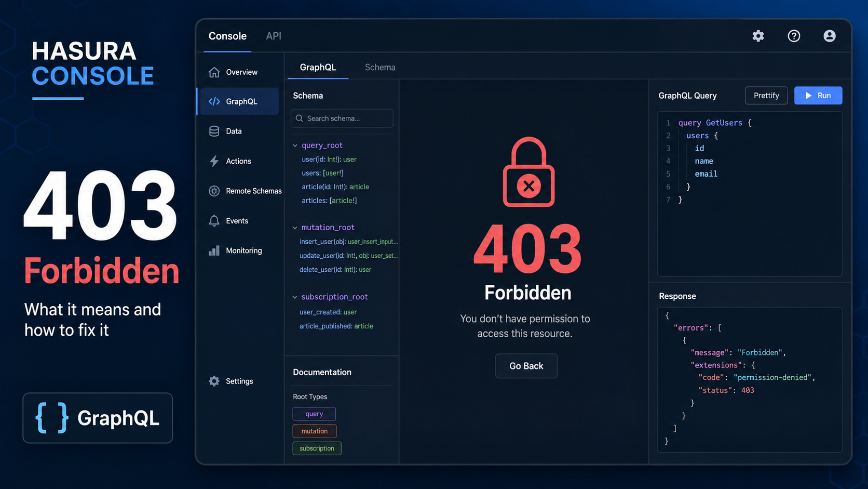Click line 'email' in query editor

(706, 174)
